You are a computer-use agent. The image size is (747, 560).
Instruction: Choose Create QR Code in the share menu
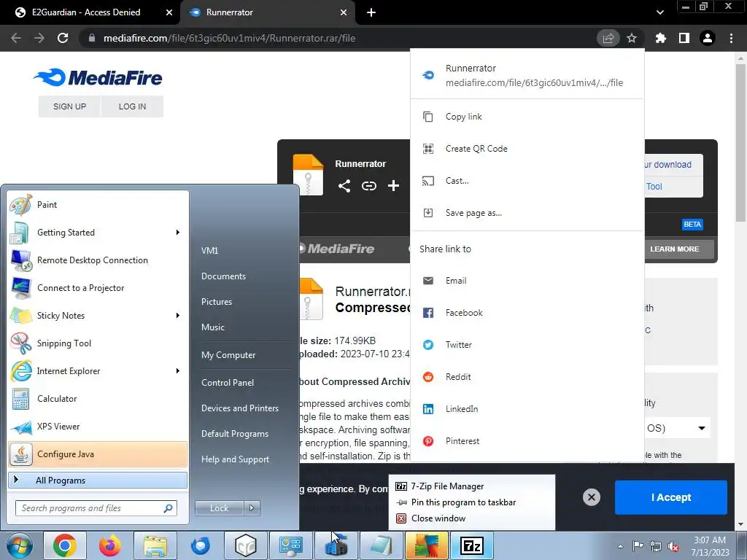tap(527, 149)
